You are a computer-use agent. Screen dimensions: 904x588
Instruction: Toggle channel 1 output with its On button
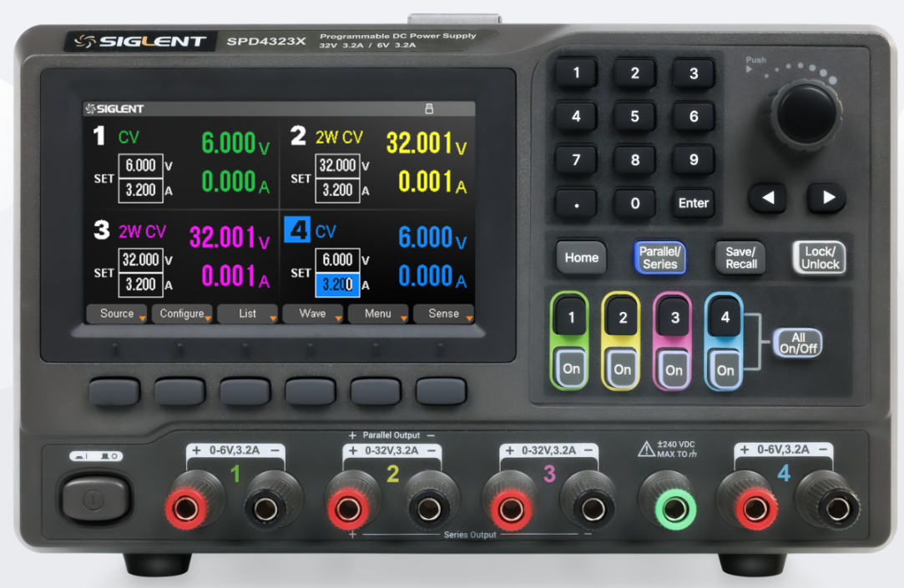(x=571, y=369)
